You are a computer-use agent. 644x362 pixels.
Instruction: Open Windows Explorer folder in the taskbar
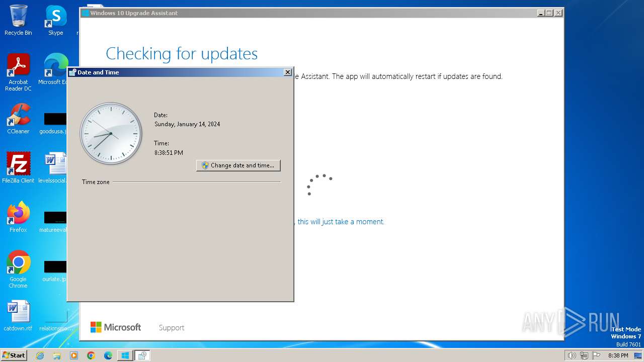[57, 355]
